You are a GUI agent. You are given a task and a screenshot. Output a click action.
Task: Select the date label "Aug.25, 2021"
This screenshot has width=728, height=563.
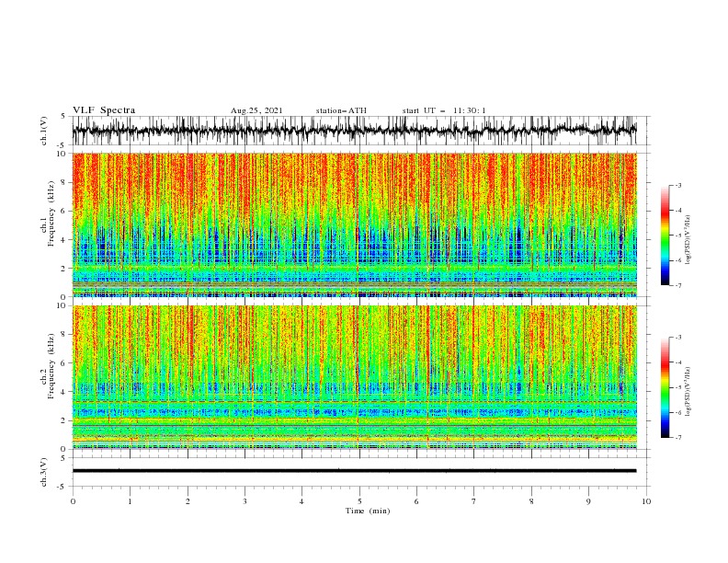256,110
